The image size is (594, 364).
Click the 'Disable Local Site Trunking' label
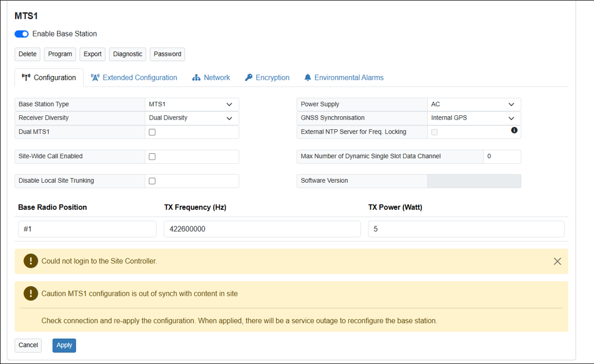(x=56, y=181)
